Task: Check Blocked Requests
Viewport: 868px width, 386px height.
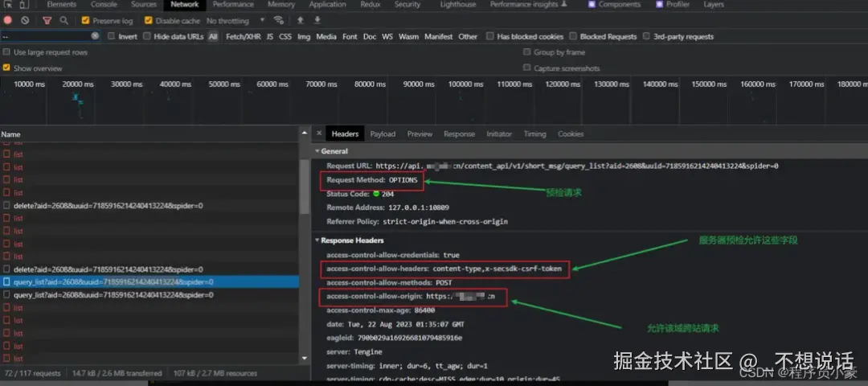Action: (573, 36)
